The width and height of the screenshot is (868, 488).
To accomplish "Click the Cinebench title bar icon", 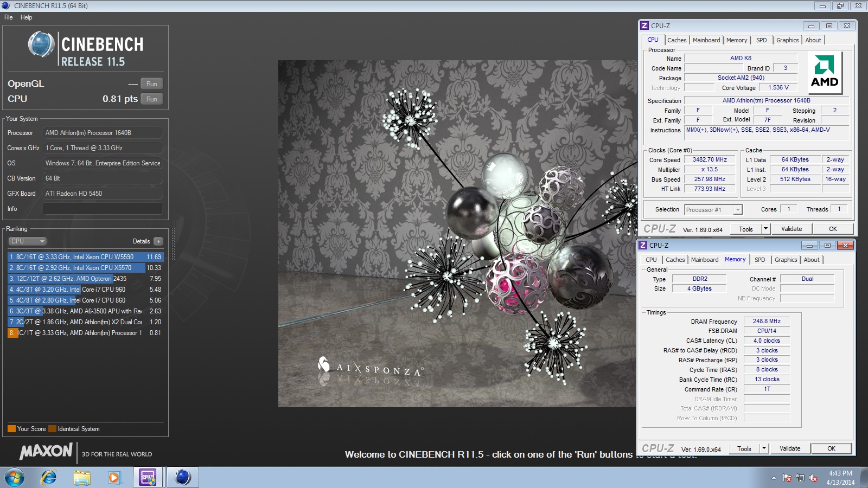I will 6,5.
